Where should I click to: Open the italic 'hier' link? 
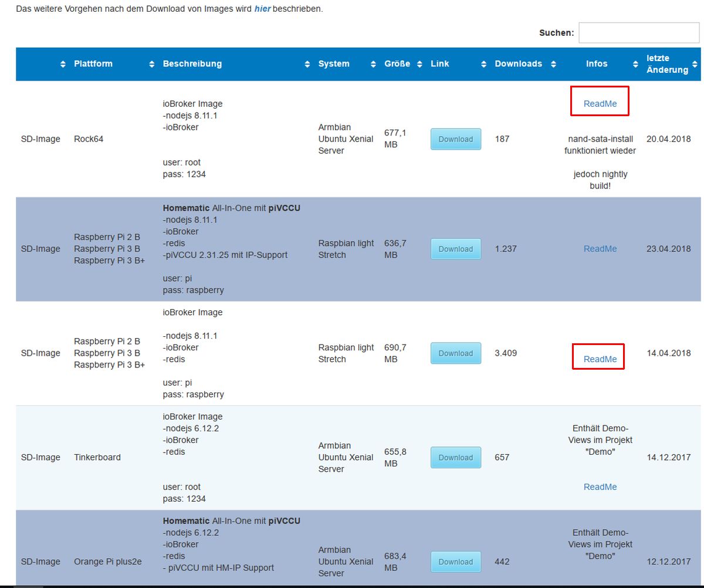[x=262, y=9]
